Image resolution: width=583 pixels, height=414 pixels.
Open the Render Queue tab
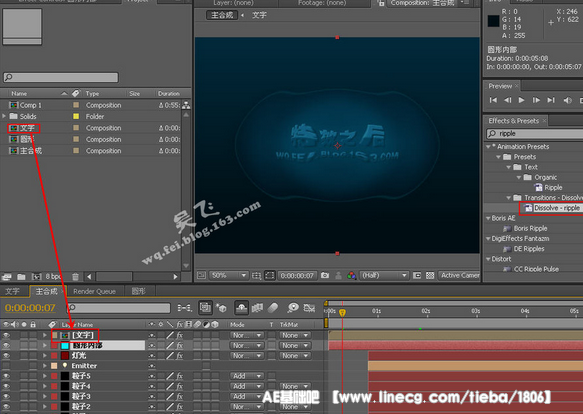pos(94,291)
